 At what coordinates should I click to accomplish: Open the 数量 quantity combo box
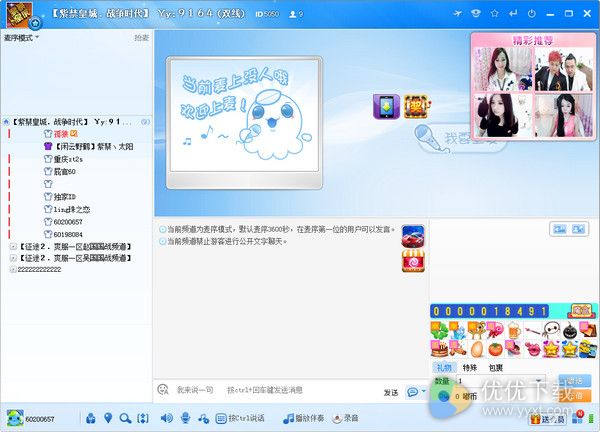[501, 381]
